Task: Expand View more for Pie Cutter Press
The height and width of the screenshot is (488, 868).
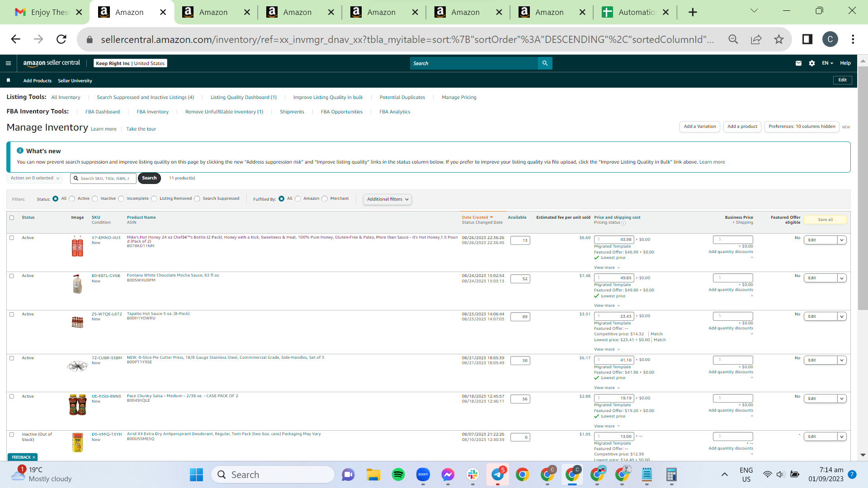Action: [607, 388]
